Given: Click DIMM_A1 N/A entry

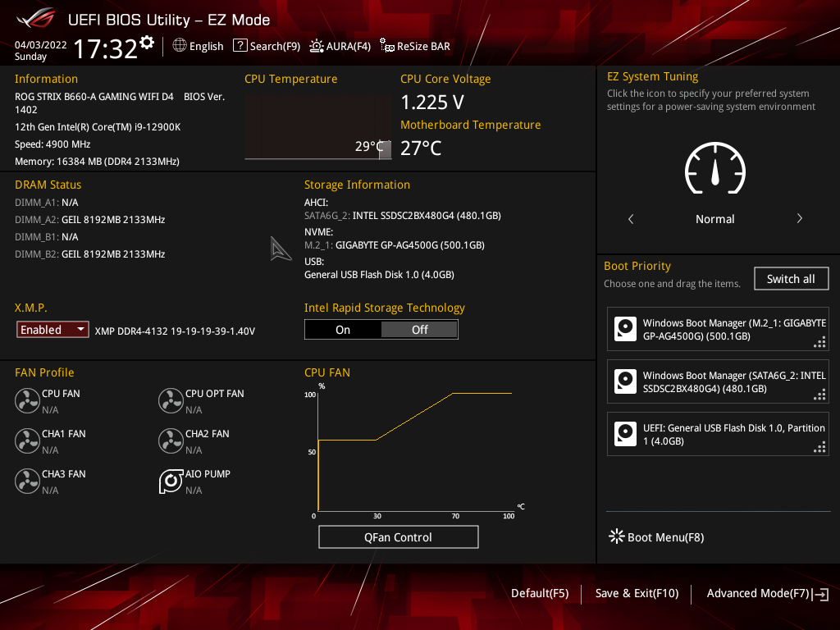Looking at the screenshot, I should (47, 203).
